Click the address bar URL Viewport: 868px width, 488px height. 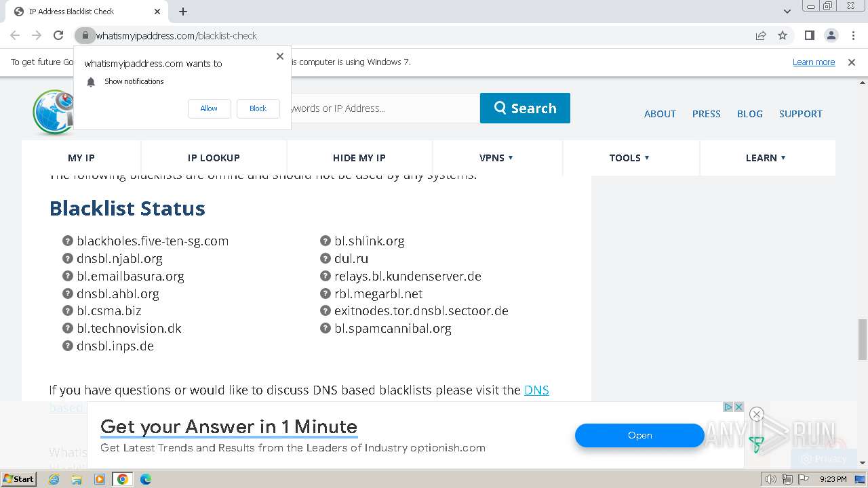click(x=176, y=36)
